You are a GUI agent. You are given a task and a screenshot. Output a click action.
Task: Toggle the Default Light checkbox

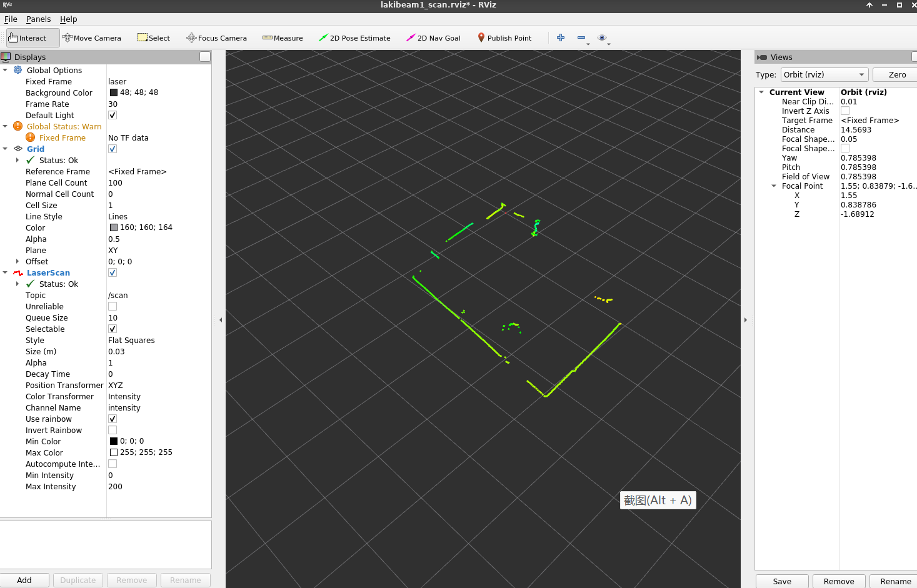[113, 116]
